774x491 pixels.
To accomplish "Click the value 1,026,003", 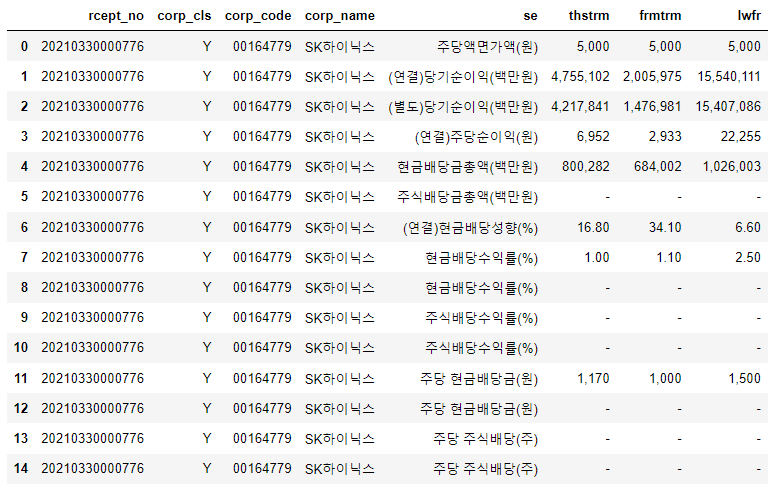I will [732, 167].
